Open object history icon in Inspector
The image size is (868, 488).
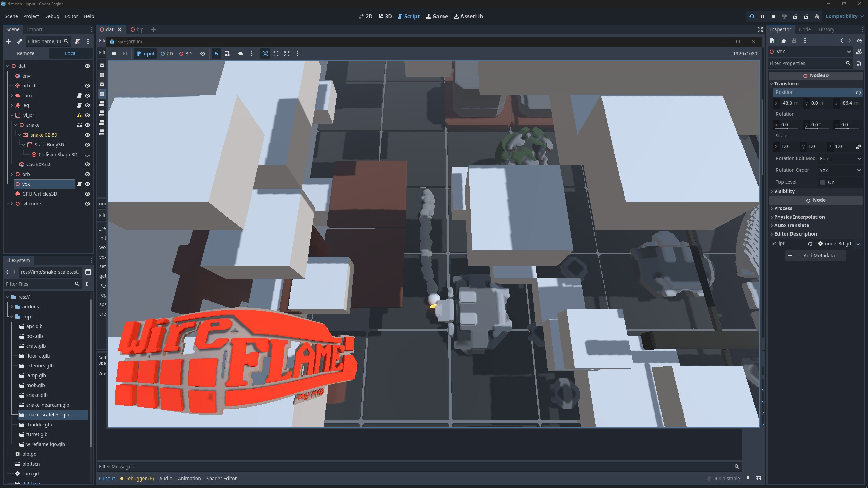click(859, 41)
